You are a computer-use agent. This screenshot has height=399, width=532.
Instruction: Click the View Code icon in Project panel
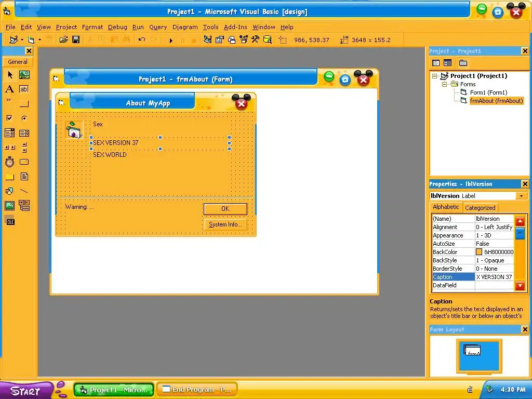[x=436, y=63]
